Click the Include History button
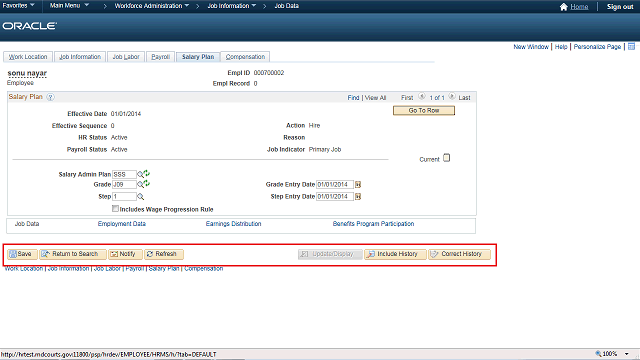The width and height of the screenshot is (640, 360). point(395,254)
